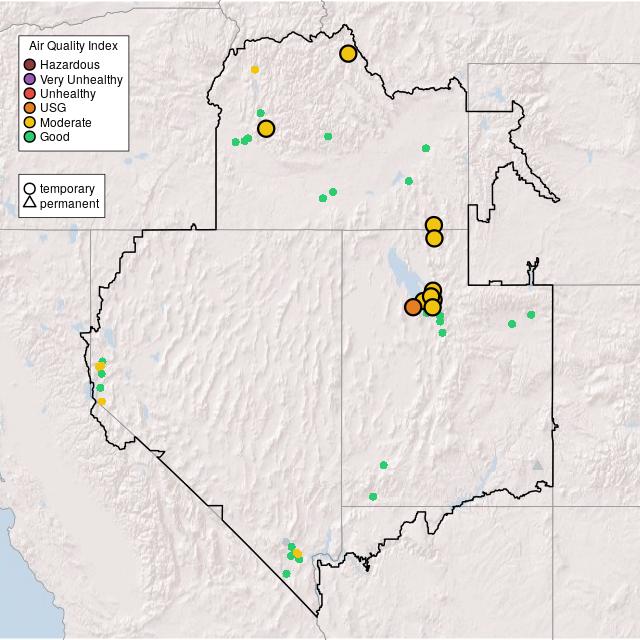Select the large yellow marker on northern border
This screenshot has height=640, width=640.
tap(348, 53)
